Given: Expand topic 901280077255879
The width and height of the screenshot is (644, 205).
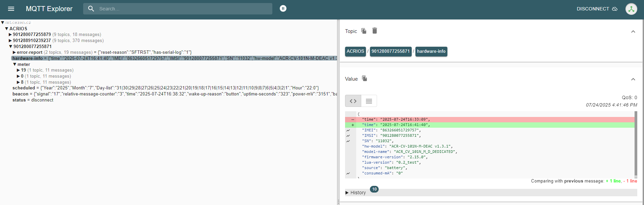Looking at the screenshot, I should [x=10, y=35].
